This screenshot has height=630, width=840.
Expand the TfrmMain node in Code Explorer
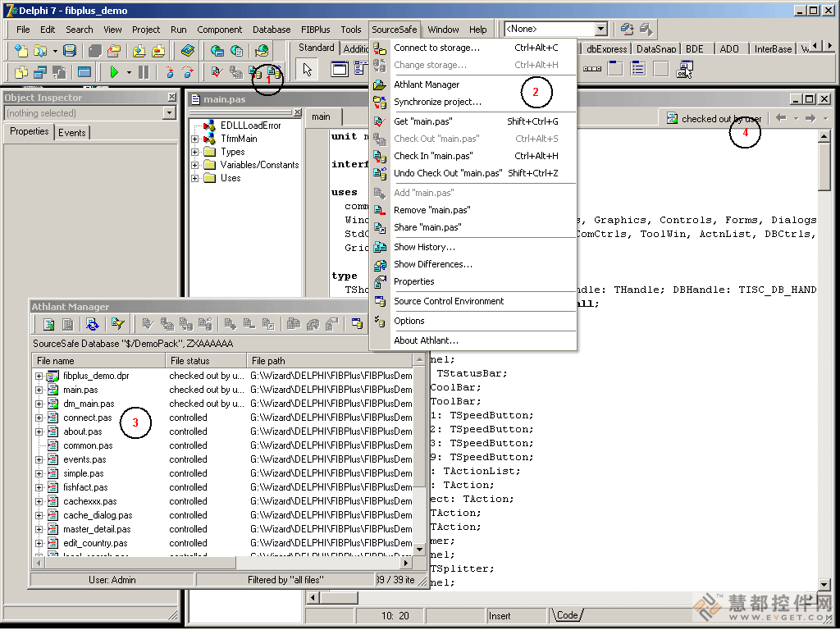point(194,139)
